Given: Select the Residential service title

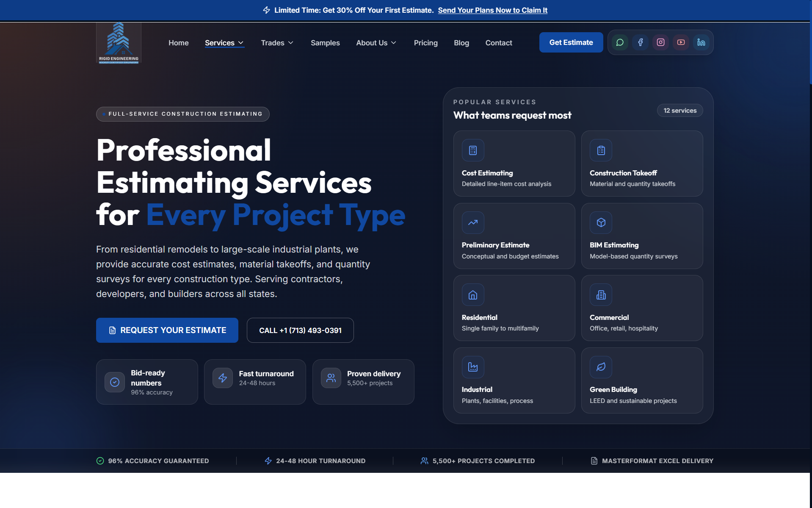Looking at the screenshot, I should tap(479, 317).
